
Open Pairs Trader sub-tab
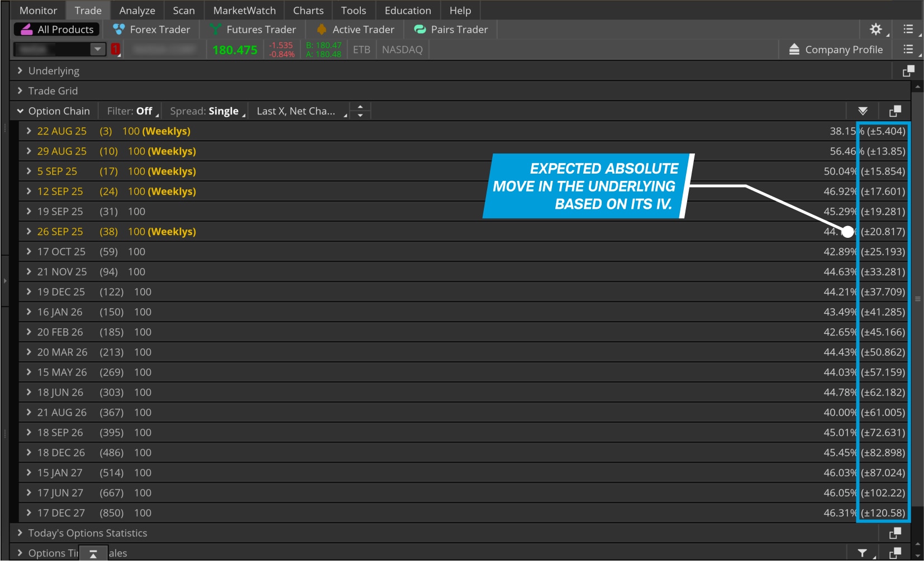click(451, 30)
